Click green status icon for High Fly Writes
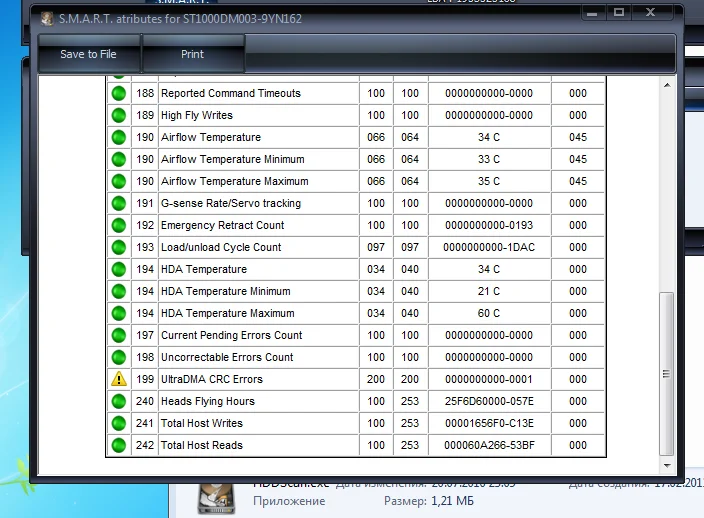 119,115
